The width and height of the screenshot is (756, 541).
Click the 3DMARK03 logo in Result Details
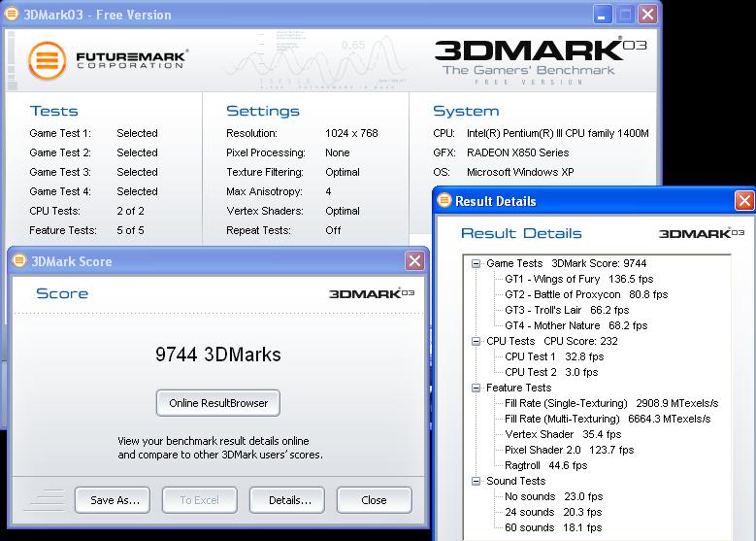pyautogui.click(x=702, y=233)
